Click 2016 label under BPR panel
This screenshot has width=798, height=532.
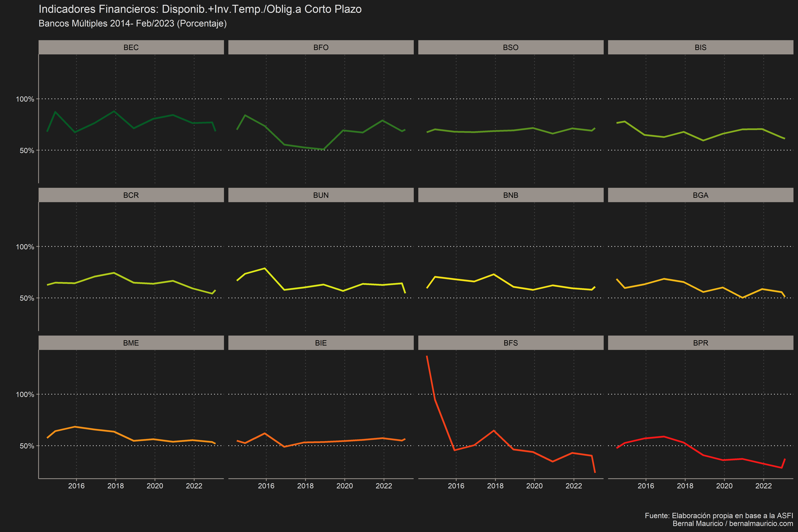pyautogui.click(x=646, y=486)
